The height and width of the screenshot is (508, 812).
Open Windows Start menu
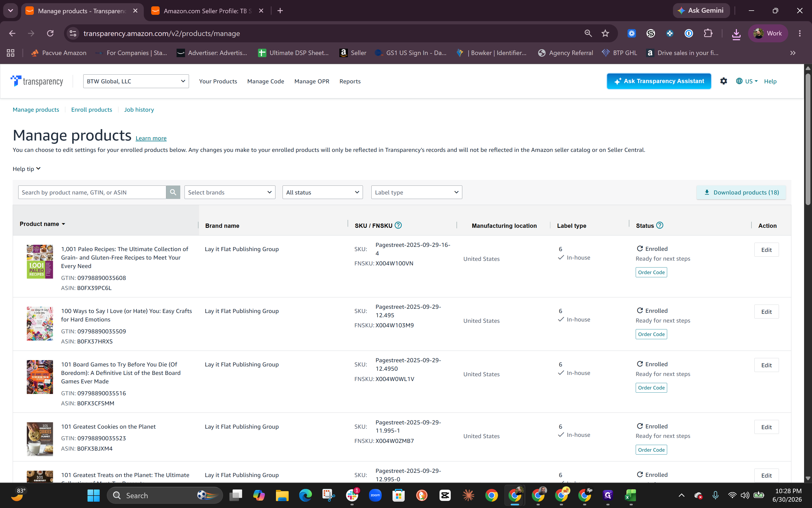pos(93,495)
